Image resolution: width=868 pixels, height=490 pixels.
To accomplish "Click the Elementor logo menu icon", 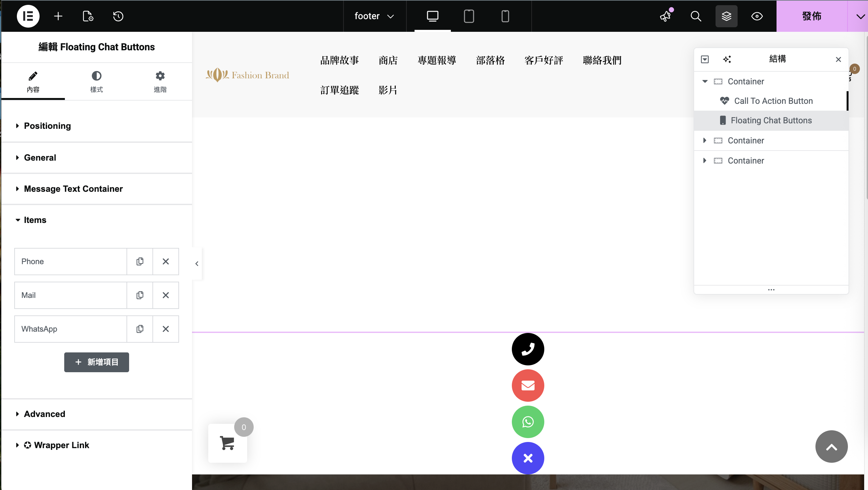I will pyautogui.click(x=28, y=16).
